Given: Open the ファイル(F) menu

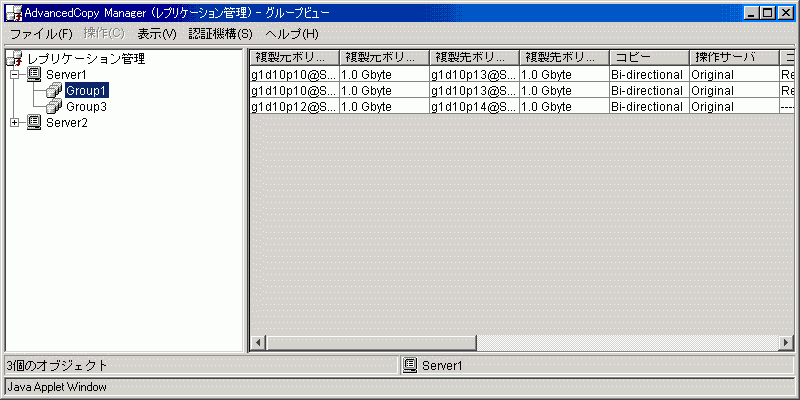Looking at the screenshot, I should (x=41, y=34).
